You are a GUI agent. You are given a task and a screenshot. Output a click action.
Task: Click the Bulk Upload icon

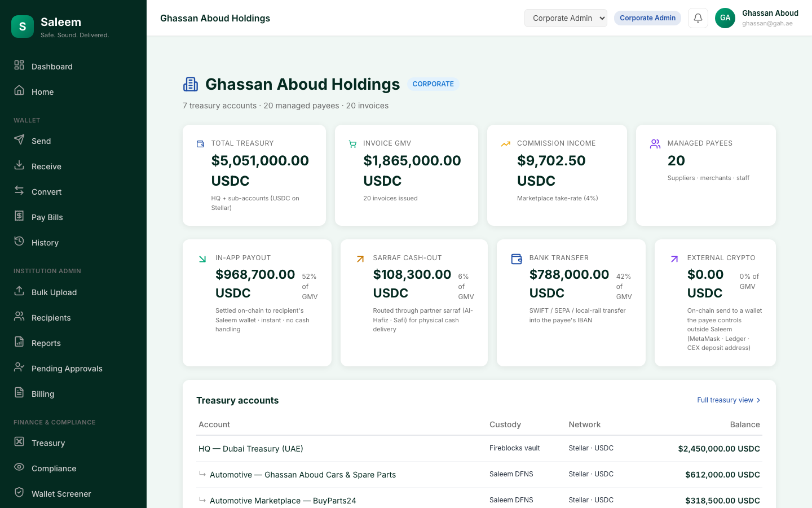(19, 291)
